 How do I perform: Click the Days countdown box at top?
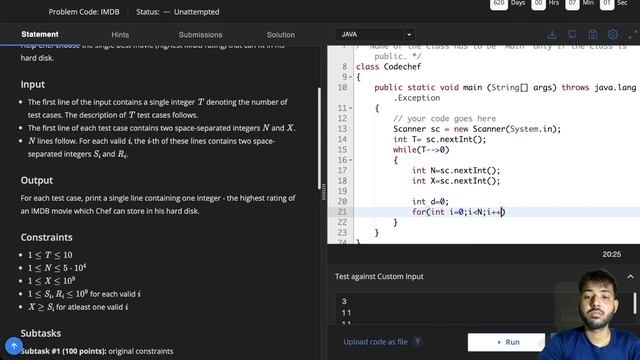499,3
